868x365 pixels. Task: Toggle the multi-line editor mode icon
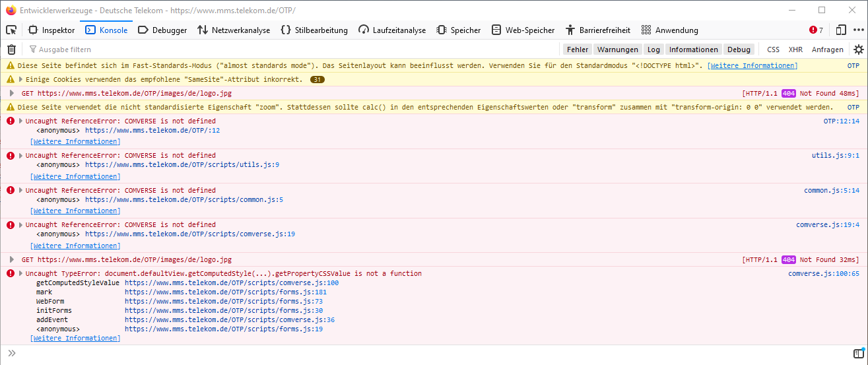(x=858, y=354)
